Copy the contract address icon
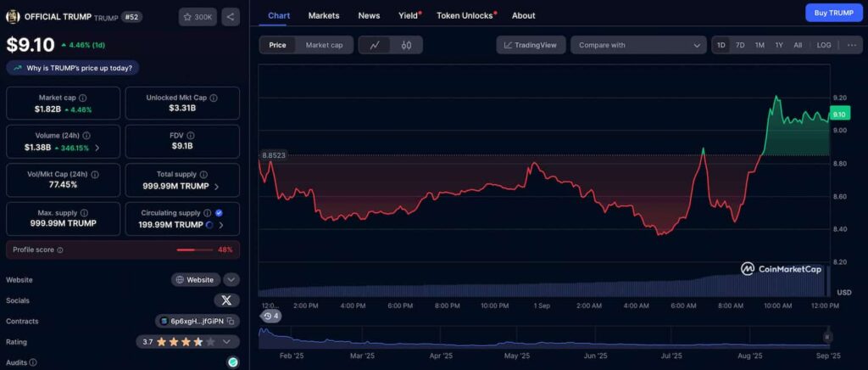The height and width of the screenshot is (370, 868). click(230, 322)
